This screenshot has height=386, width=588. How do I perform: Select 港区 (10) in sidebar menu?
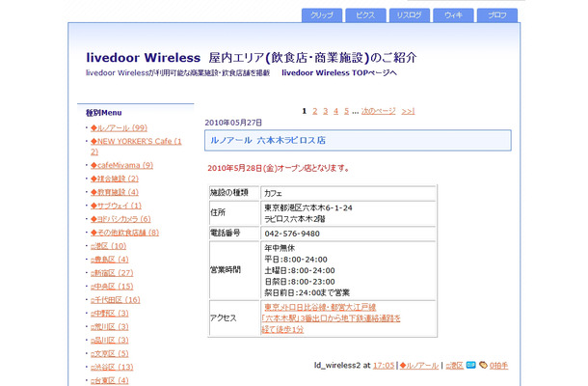[108, 246]
